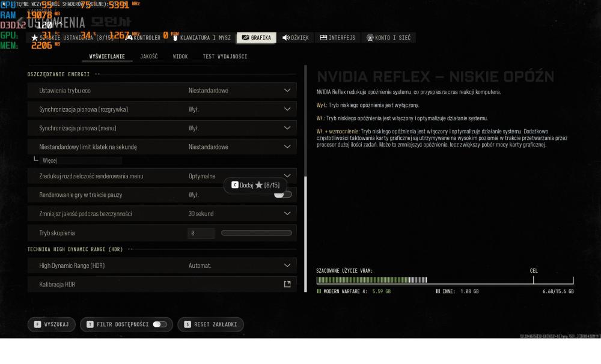Click the Tryb skupienia slider track

click(257, 233)
